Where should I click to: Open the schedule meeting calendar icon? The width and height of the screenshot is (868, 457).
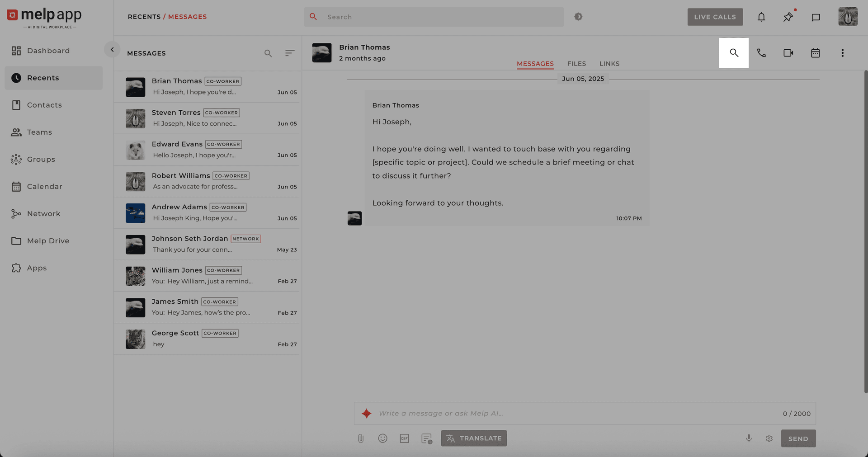click(815, 53)
